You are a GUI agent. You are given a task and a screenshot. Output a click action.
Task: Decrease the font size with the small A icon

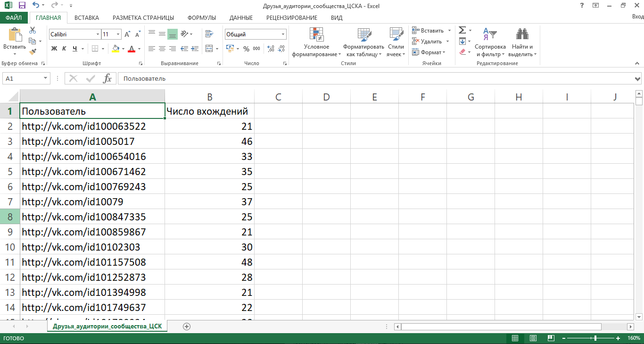point(138,34)
